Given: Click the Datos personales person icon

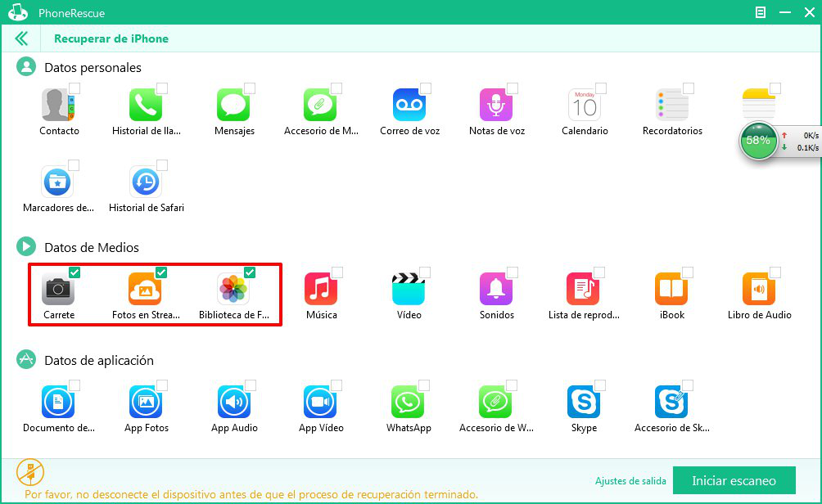Looking at the screenshot, I should (x=25, y=67).
